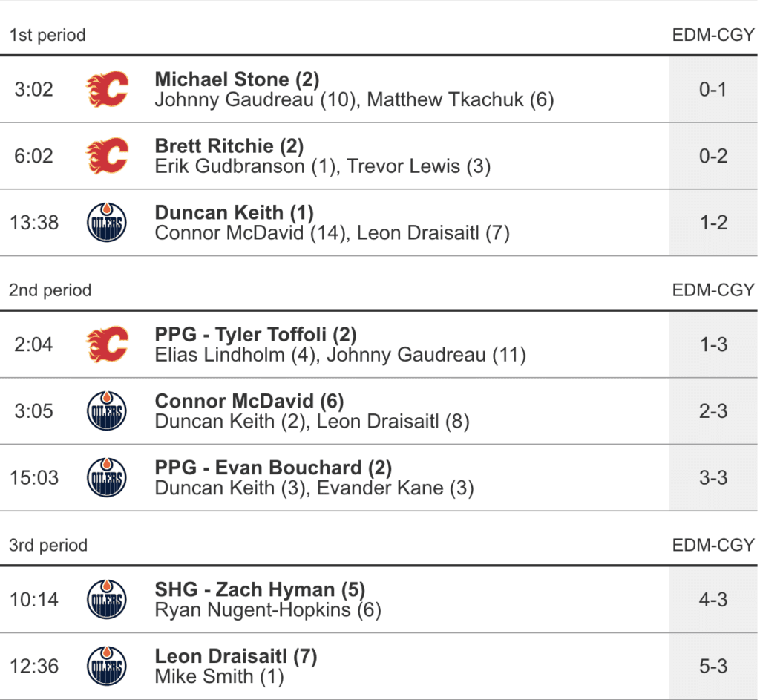760x700 pixels.
Task: Click Oilers logo at 12:36 Draisaitl goal
Action: [x=107, y=666]
